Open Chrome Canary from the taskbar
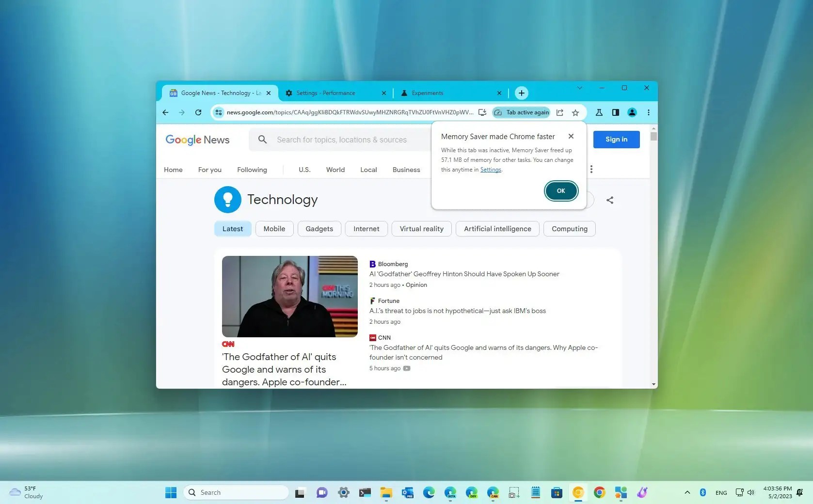This screenshot has height=504, width=813. 578,492
